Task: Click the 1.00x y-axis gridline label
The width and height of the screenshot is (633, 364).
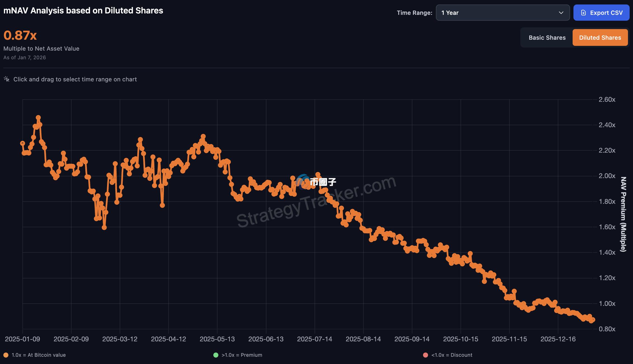Action: pyautogui.click(x=607, y=304)
